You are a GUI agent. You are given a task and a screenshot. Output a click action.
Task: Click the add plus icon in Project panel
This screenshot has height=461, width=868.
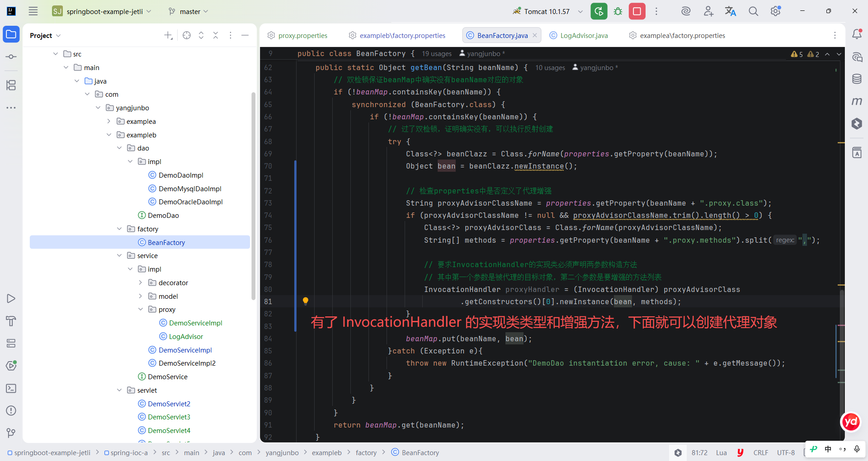click(x=168, y=35)
